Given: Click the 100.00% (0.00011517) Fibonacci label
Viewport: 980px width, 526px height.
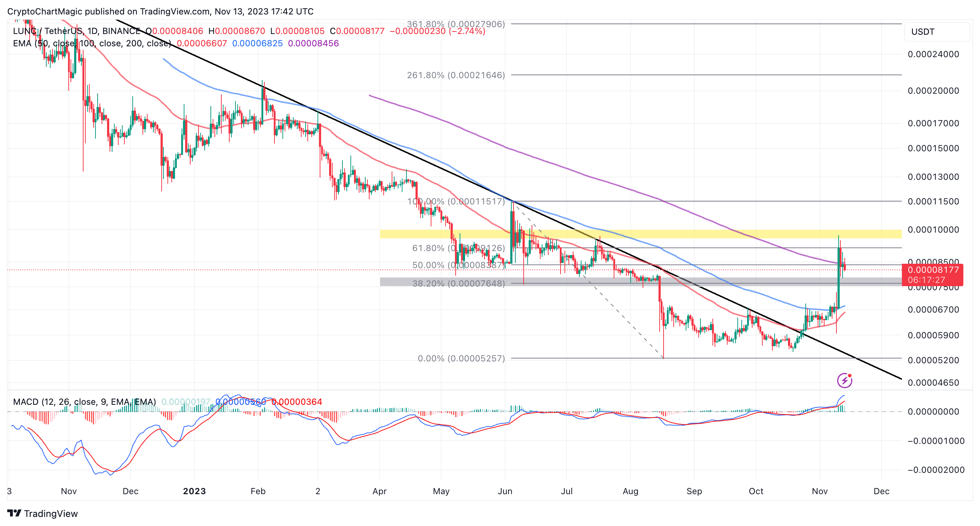Looking at the screenshot, I should [x=456, y=202].
